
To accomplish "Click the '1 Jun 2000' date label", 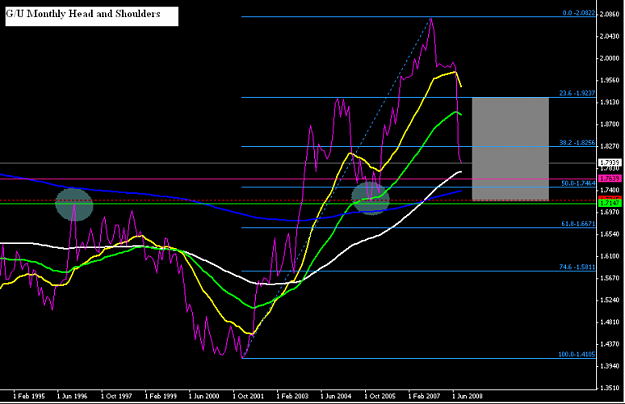I will (x=204, y=396).
